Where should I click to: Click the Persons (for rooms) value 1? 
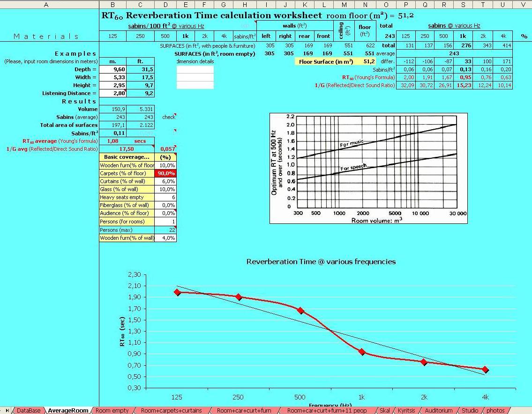tap(165, 222)
